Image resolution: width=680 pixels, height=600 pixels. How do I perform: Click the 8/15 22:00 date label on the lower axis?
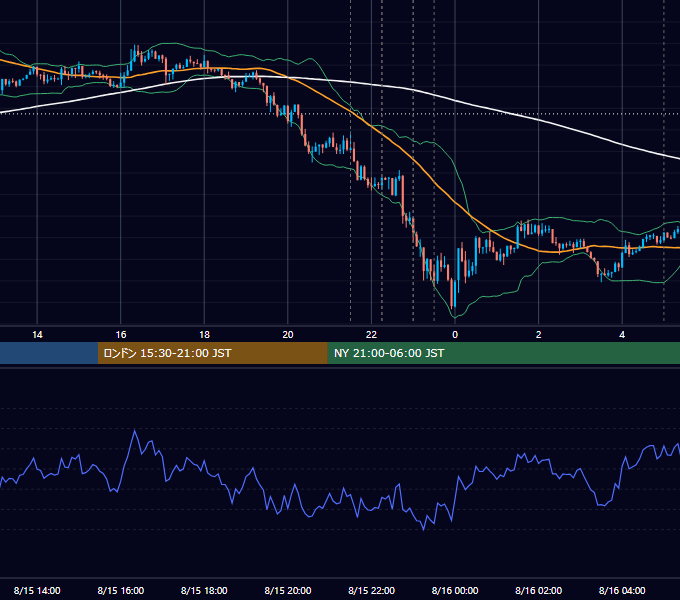pyautogui.click(x=371, y=590)
